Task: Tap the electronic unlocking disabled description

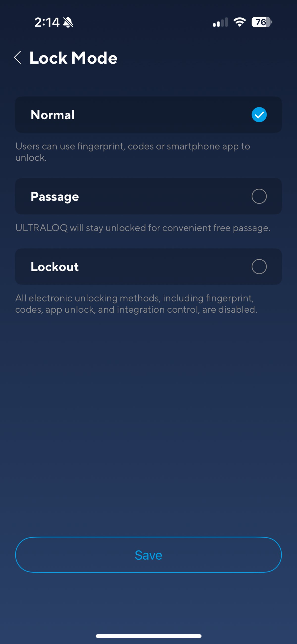Action: click(136, 304)
